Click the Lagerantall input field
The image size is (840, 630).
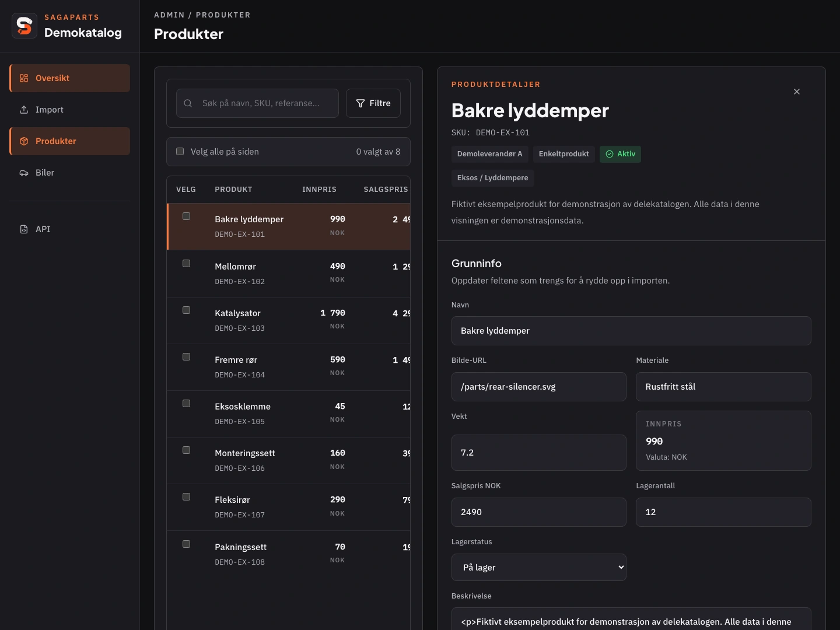click(x=723, y=512)
